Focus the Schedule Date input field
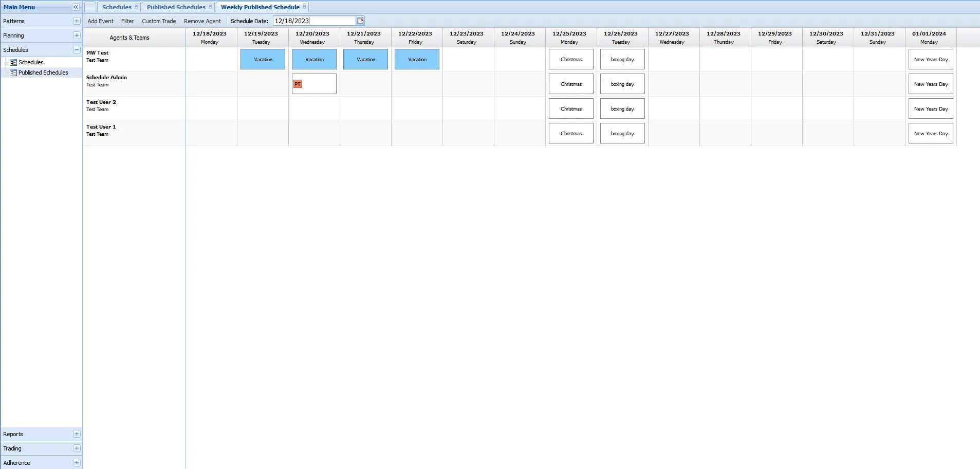The height and width of the screenshot is (469, 980). [x=315, y=21]
